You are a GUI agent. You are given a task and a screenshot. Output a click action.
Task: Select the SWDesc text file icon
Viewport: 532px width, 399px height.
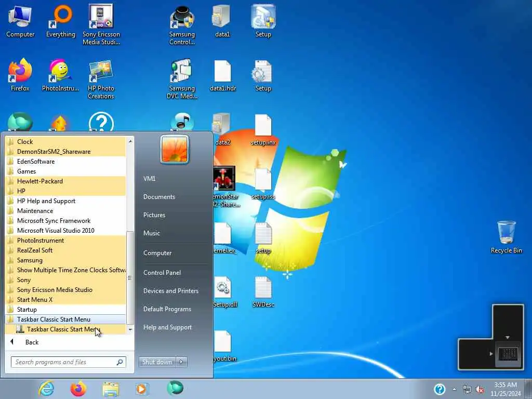pyautogui.click(x=263, y=291)
